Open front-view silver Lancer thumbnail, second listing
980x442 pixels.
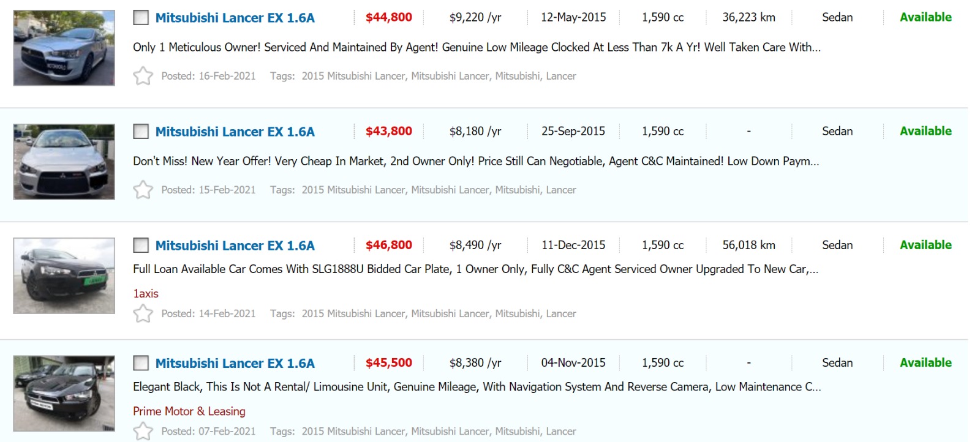click(64, 162)
